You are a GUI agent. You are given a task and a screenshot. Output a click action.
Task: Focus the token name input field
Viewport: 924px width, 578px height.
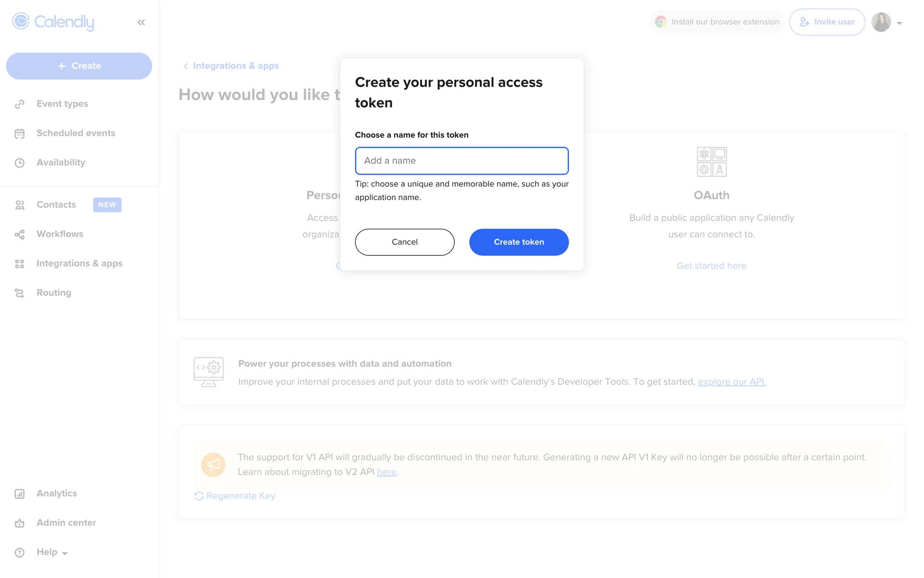(x=462, y=161)
